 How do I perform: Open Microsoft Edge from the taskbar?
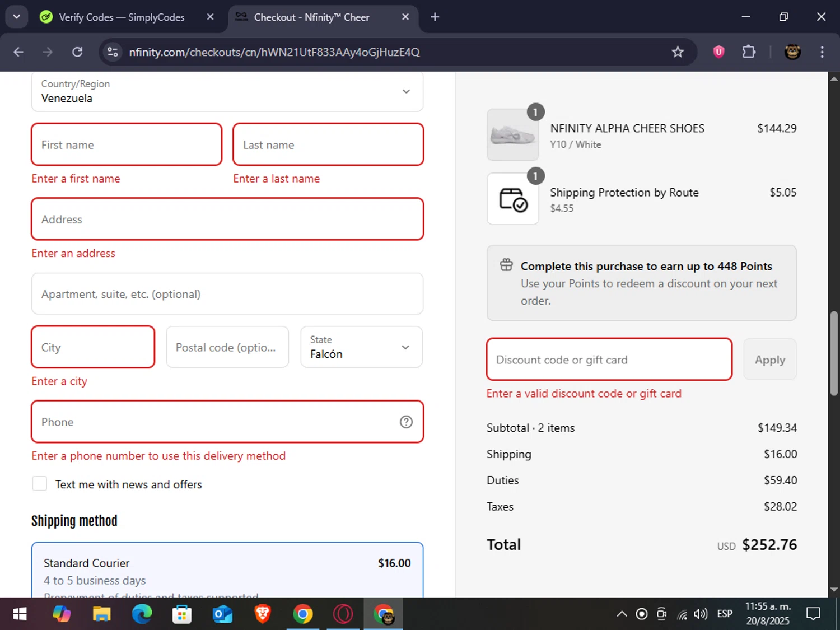click(x=142, y=614)
